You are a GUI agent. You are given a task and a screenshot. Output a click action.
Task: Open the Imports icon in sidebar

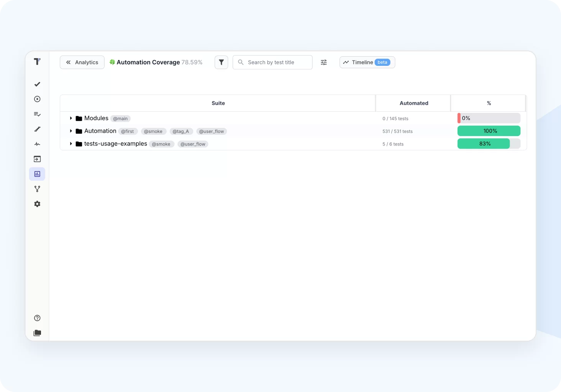click(x=37, y=159)
